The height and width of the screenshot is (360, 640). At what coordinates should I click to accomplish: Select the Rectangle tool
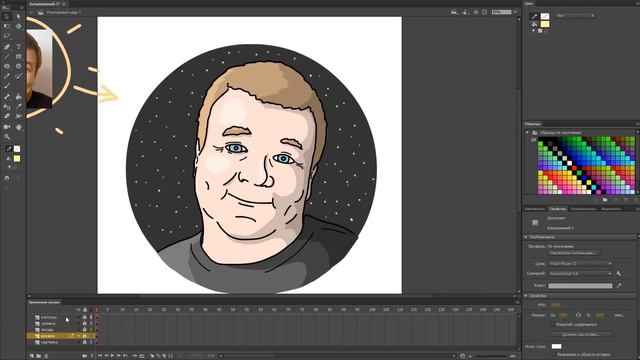pos(18,56)
